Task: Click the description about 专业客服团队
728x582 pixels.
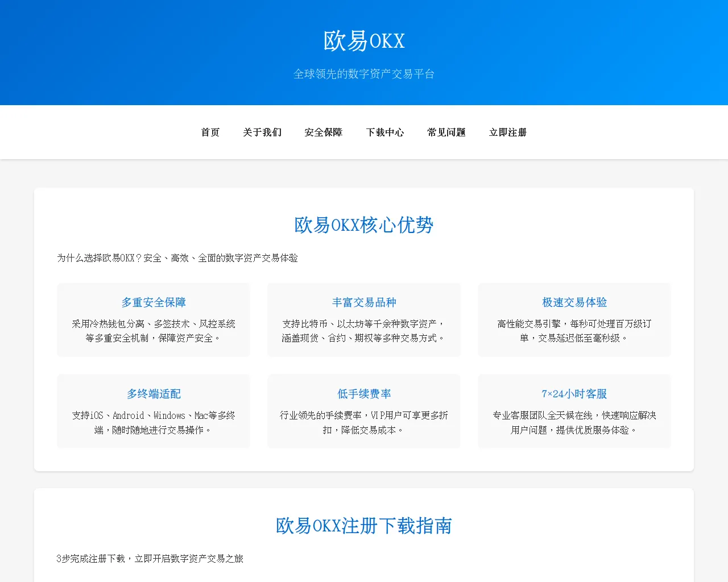Action: pos(574,423)
